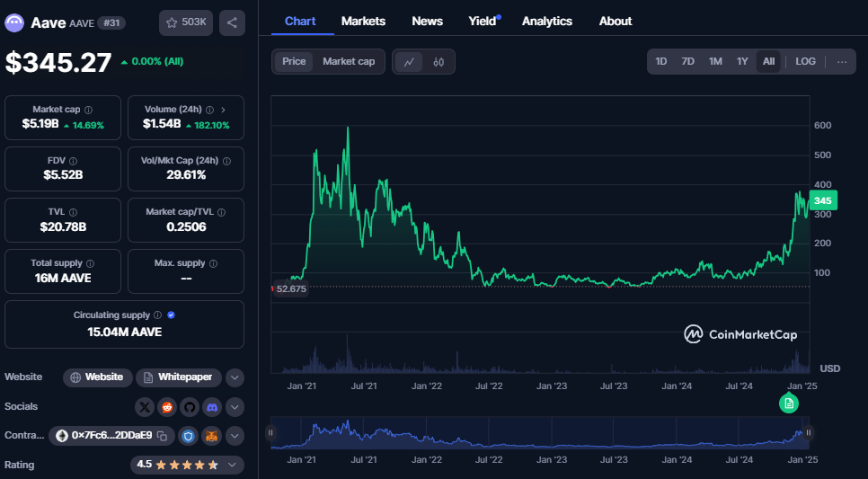
Task: Click info icon beside Max. supply
Action: [214, 263]
